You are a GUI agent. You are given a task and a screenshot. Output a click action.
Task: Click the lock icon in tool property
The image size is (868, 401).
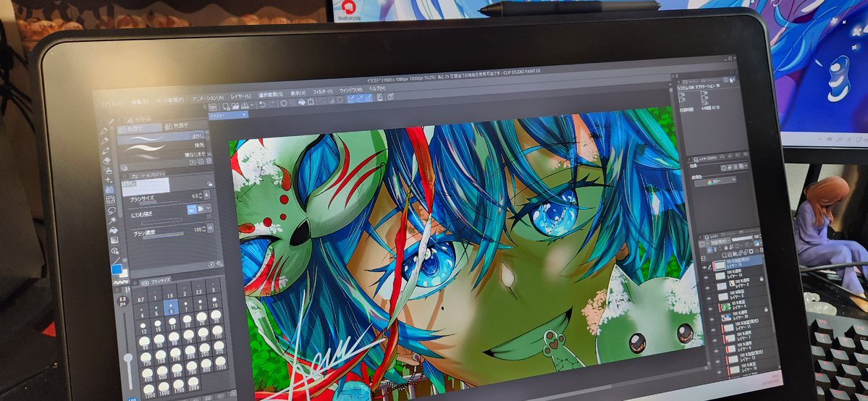point(210,184)
